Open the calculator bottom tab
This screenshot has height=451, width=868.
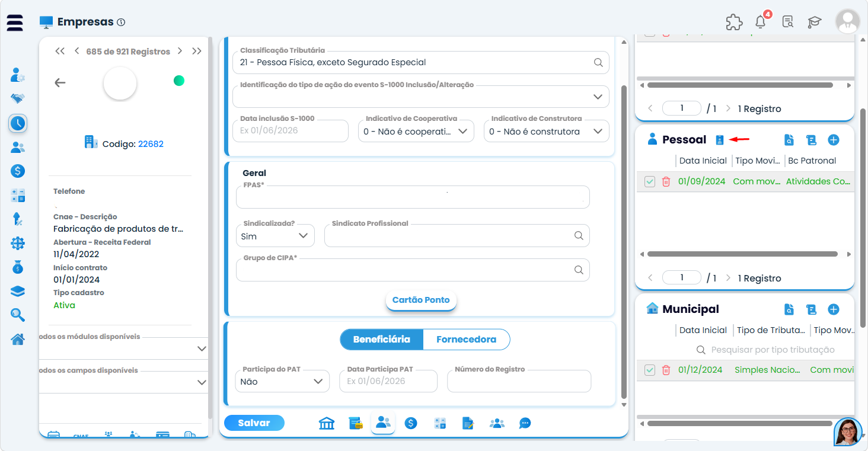440,423
